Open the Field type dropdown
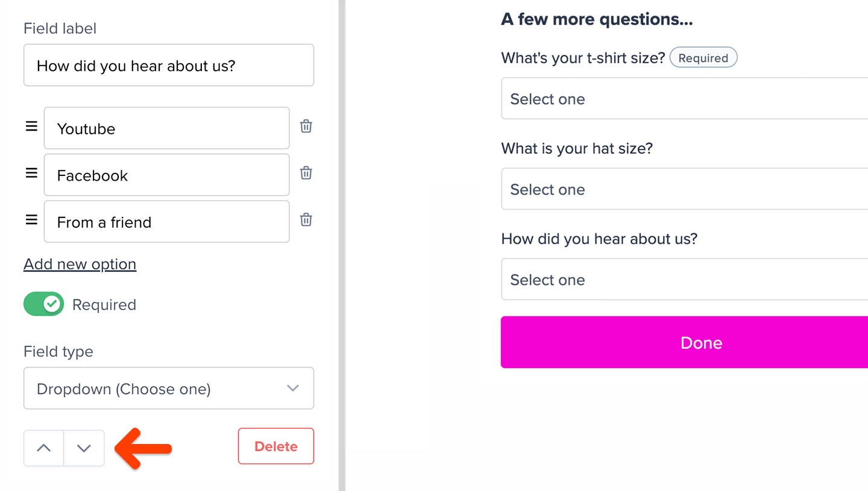 pos(169,388)
